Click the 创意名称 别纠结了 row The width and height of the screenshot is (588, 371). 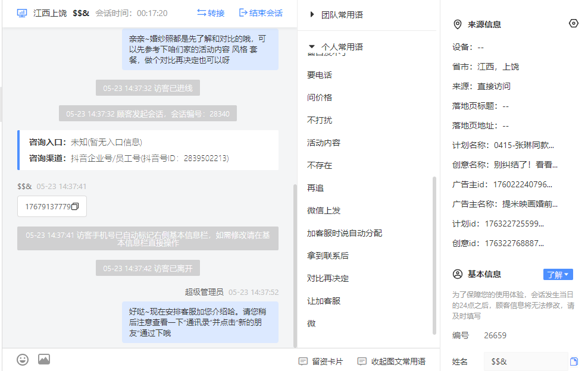505,165
